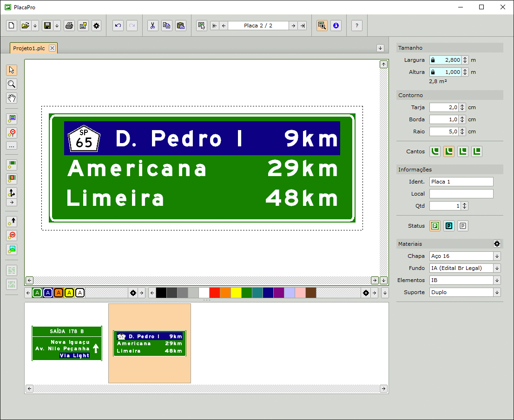Click the New file icon
The width and height of the screenshot is (514, 420).
[12, 26]
